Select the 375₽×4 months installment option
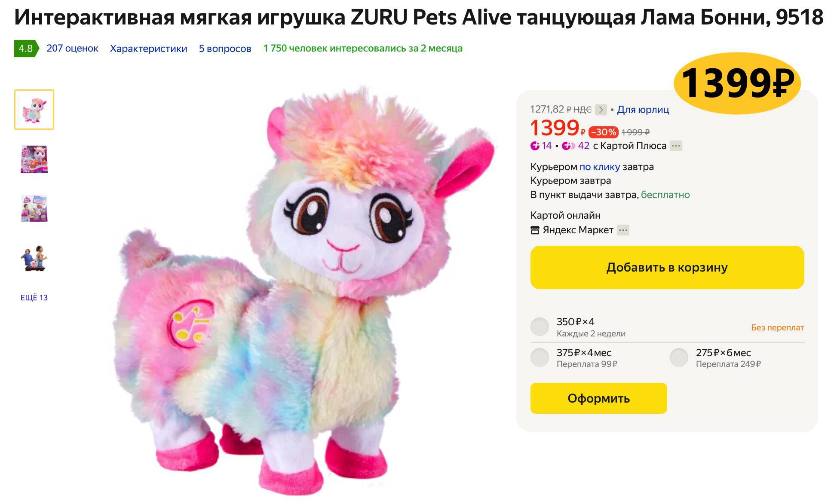834x504 pixels. pyautogui.click(x=540, y=357)
